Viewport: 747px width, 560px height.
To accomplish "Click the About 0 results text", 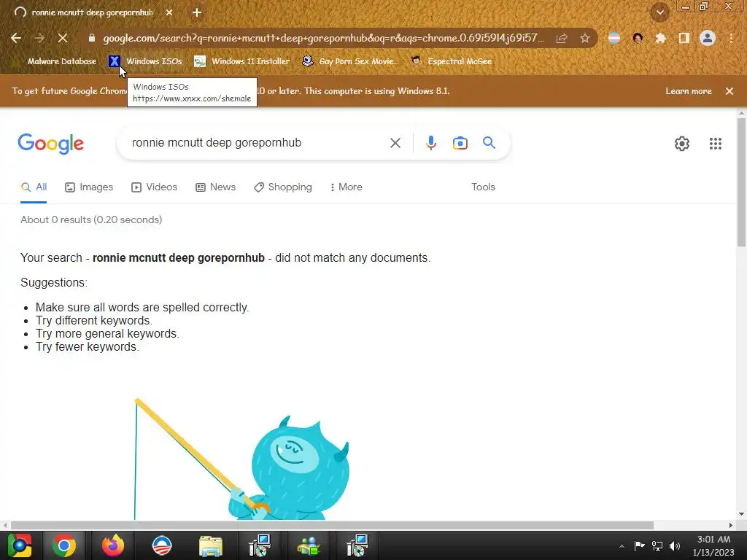I will pos(91,220).
